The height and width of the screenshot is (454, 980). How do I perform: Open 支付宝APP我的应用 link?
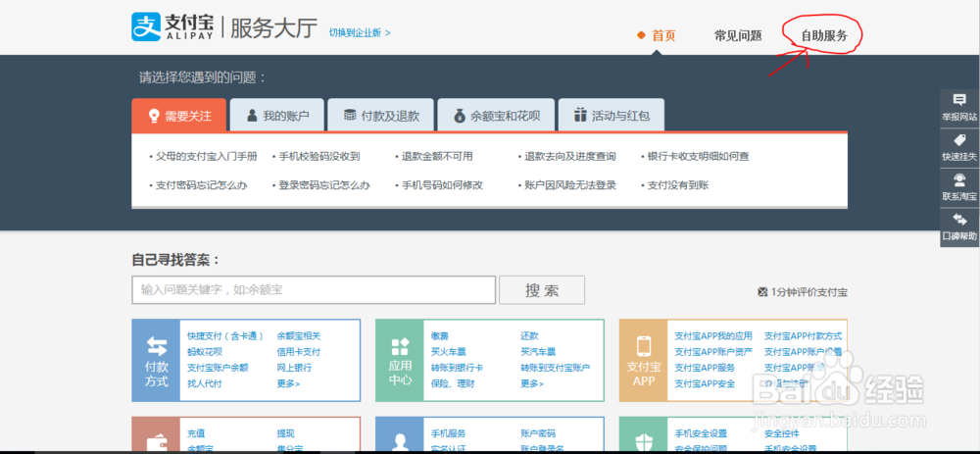click(x=713, y=335)
